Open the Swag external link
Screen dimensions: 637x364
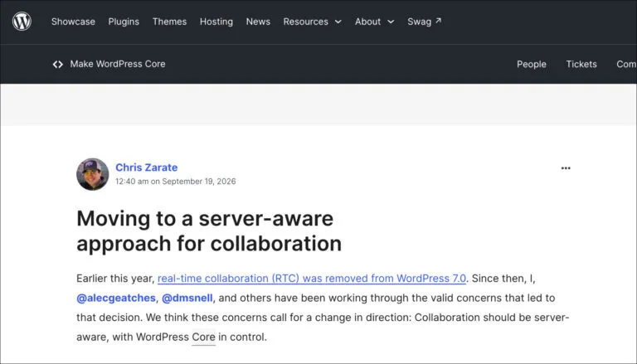pyautogui.click(x=424, y=22)
